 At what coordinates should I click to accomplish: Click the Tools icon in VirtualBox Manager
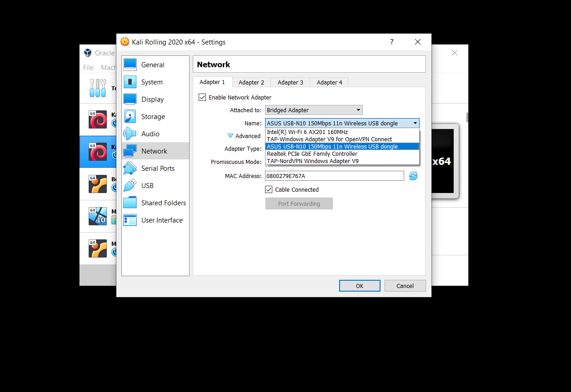(98, 88)
